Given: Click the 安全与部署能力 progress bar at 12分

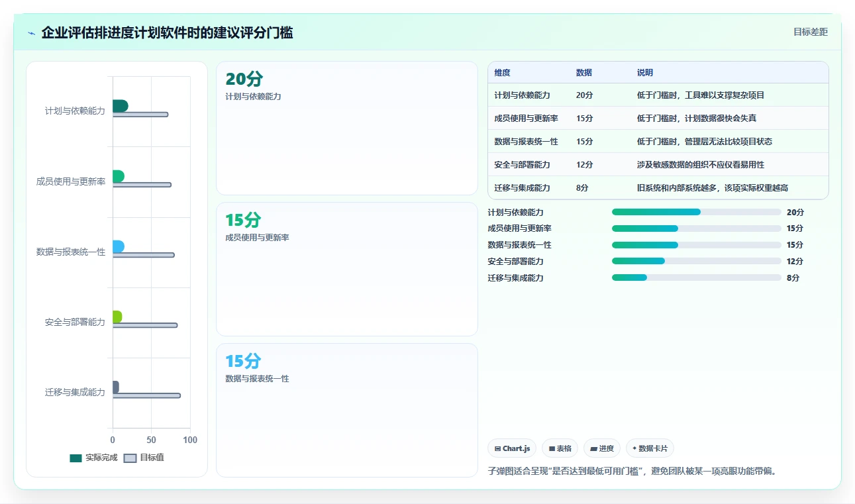Looking at the screenshot, I should [697, 261].
